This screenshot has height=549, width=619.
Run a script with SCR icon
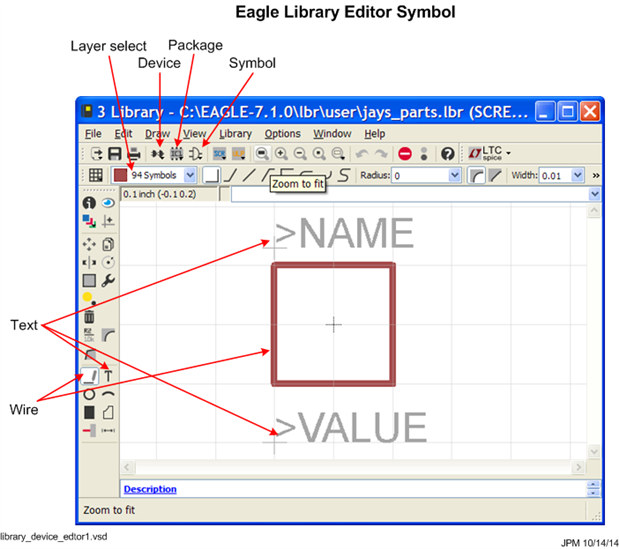click(219, 154)
